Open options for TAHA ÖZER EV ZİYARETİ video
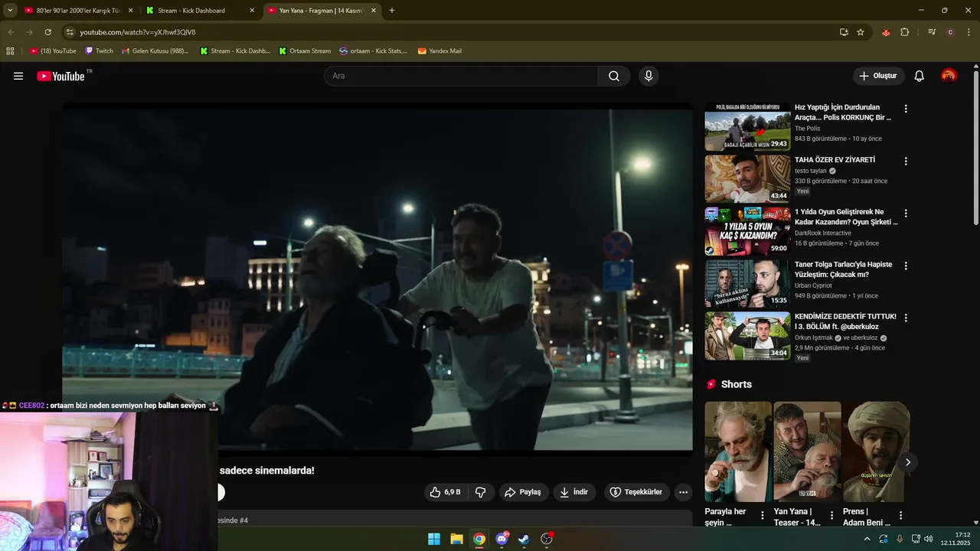The width and height of the screenshot is (980, 551). [x=906, y=161]
